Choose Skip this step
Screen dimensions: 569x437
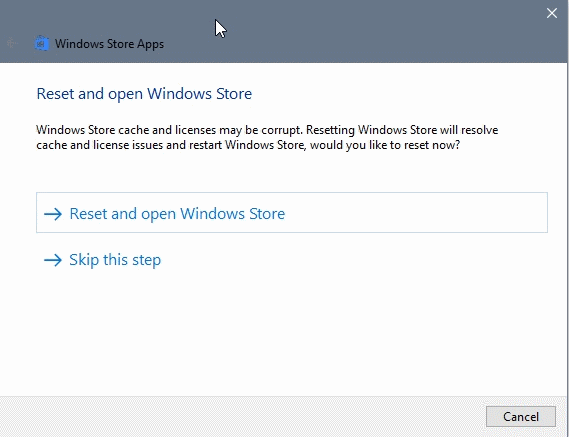[x=102, y=260]
